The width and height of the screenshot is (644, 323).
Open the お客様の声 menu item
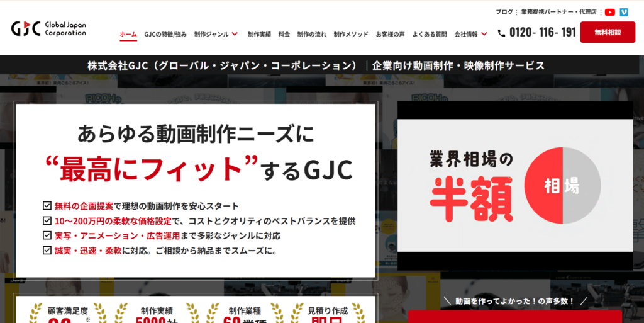click(390, 35)
